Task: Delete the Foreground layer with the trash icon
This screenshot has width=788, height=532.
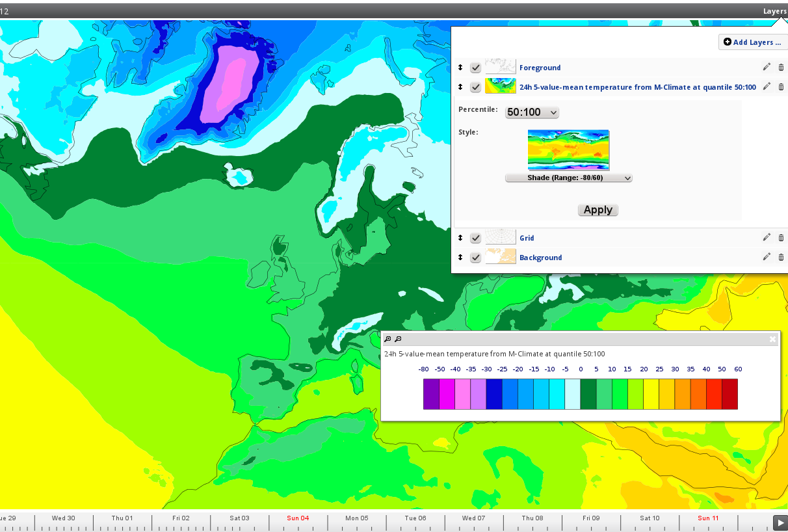Action: tap(781, 68)
